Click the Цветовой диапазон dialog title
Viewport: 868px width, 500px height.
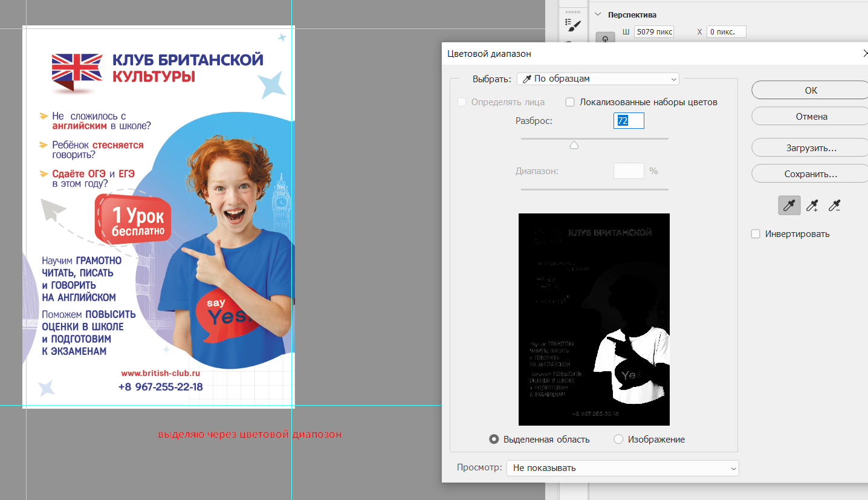[x=489, y=54]
